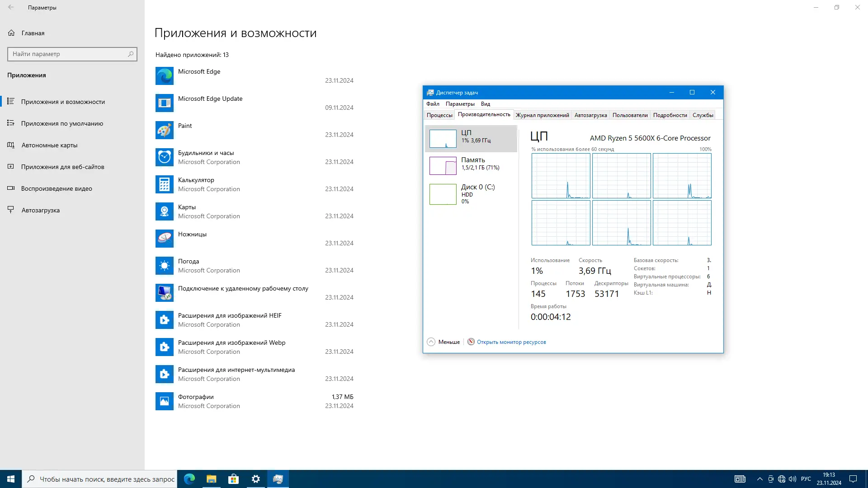The width and height of the screenshot is (868, 488).
Task: Click the Ножницы app icon
Action: [164, 239]
